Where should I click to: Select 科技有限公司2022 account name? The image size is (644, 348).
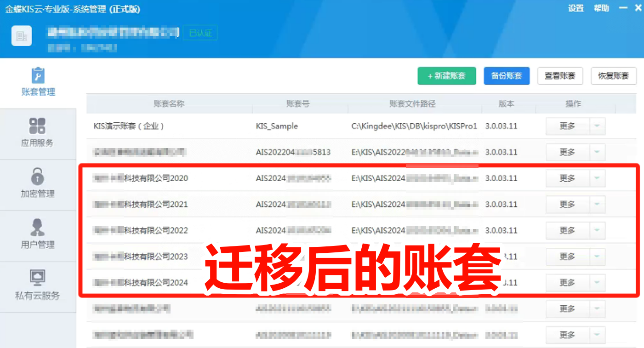click(140, 230)
